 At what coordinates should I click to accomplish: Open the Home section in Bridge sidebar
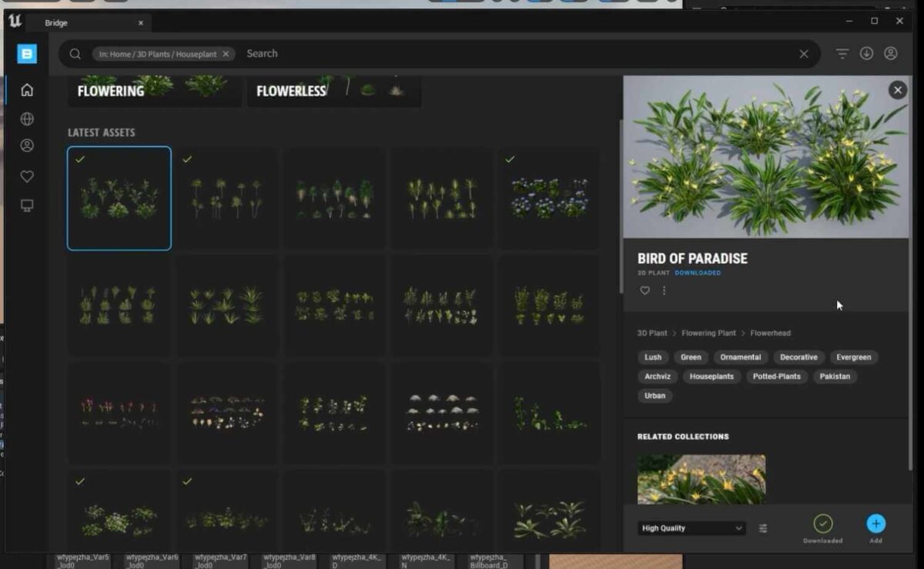26,89
